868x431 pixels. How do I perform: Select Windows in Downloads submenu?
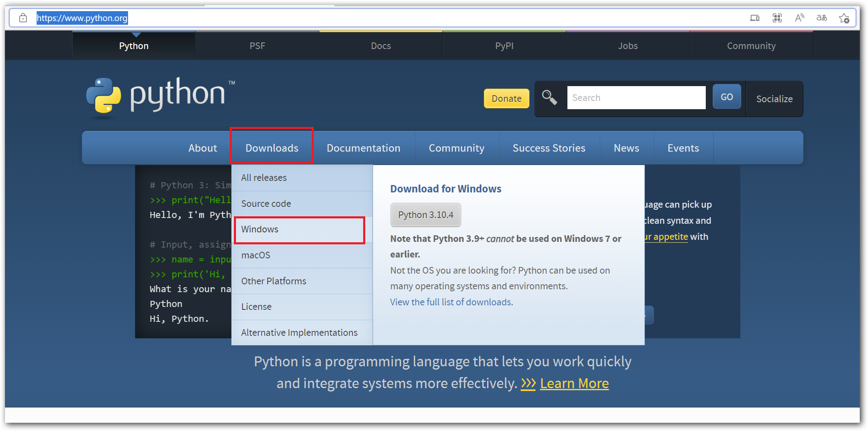pos(302,229)
